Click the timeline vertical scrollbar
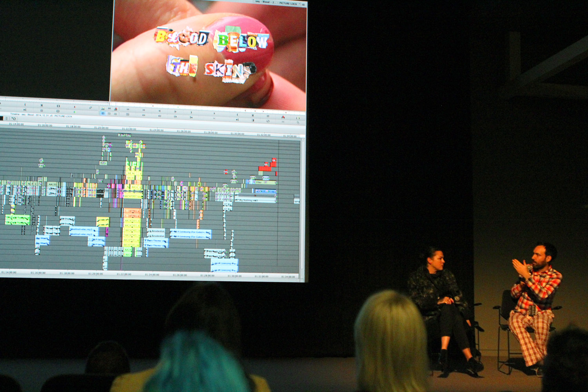The height and width of the screenshot is (392, 588). (x=303, y=208)
